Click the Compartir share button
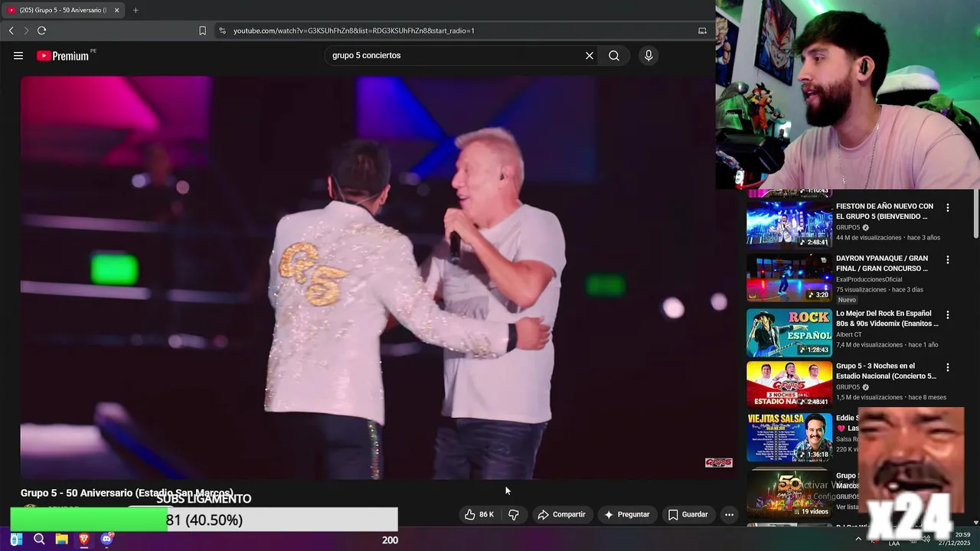 point(561,514)
